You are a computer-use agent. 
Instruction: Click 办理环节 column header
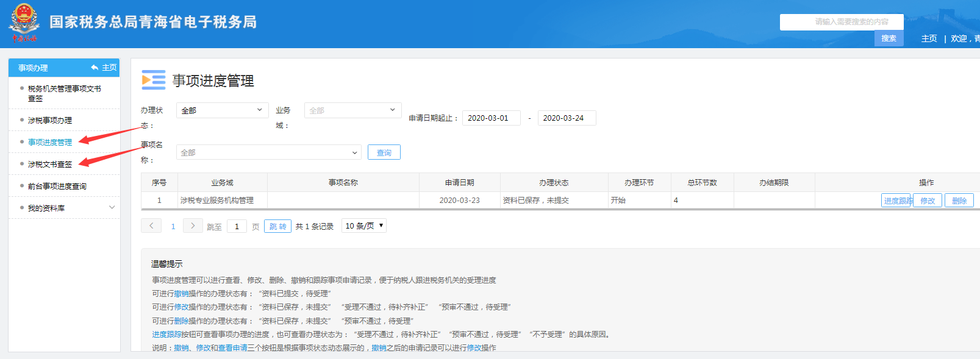(639, 183)
